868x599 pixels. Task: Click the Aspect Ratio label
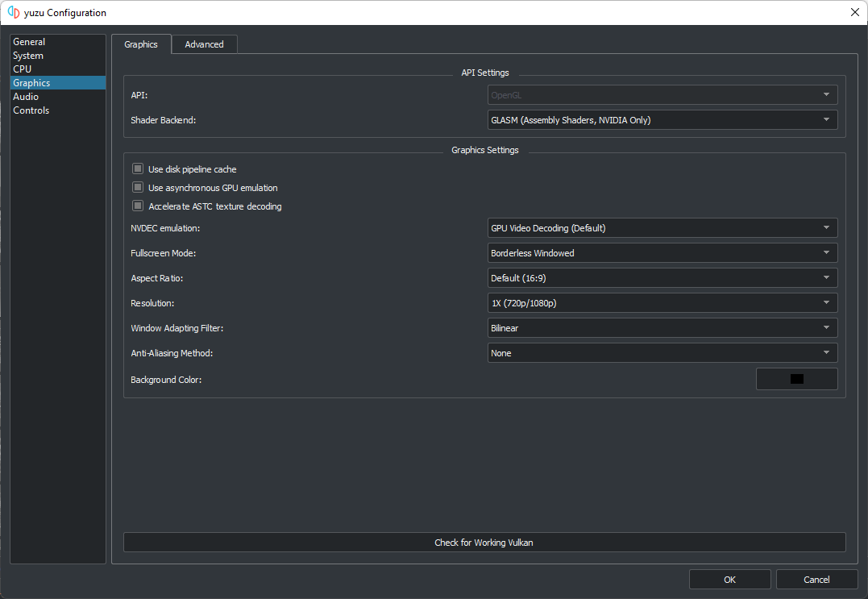[157, 278]
